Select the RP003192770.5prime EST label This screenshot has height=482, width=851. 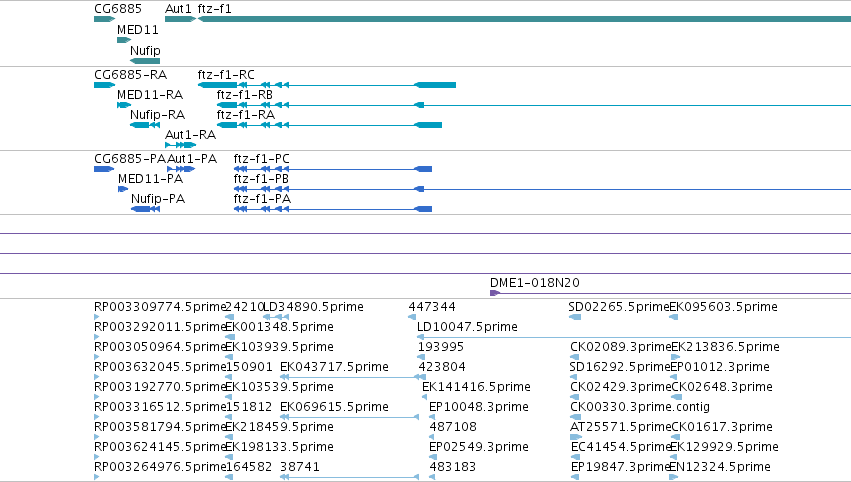pyautogui.click(x=160, y=387)
